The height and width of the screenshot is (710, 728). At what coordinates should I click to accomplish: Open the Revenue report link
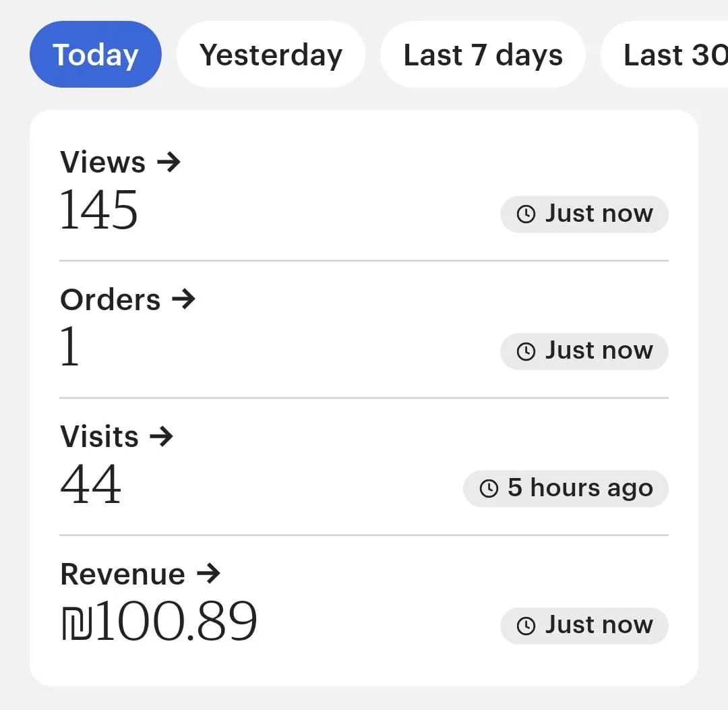point(123,574)
